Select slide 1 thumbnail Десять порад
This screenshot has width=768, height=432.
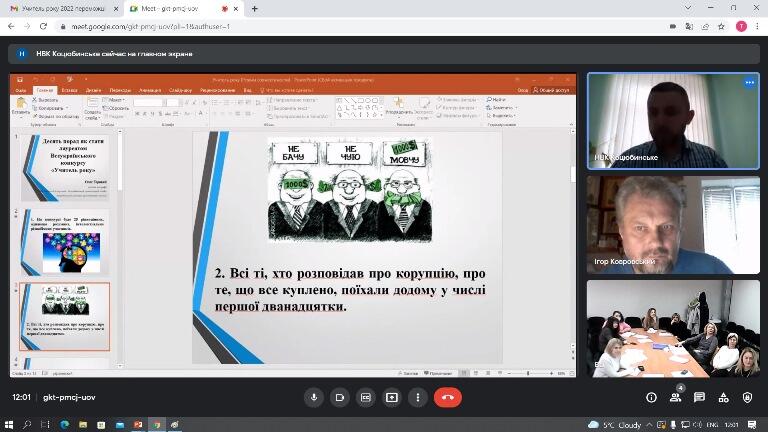[65, 168]
